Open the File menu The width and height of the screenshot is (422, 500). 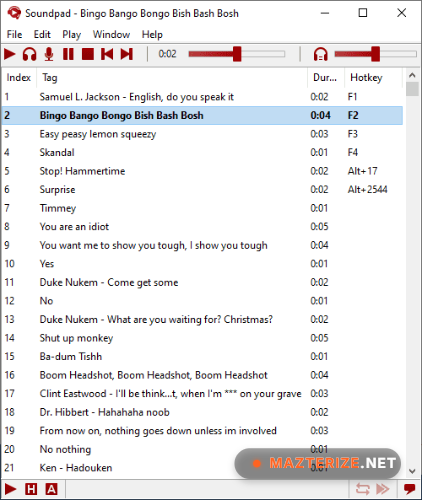(x=14, y=34)
